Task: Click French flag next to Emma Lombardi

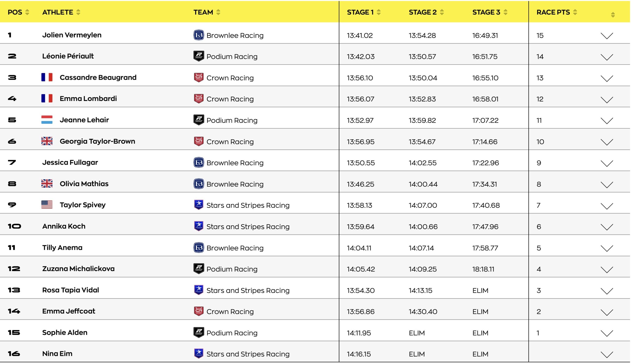Action: pyautogui.click(x=47, y=98)
